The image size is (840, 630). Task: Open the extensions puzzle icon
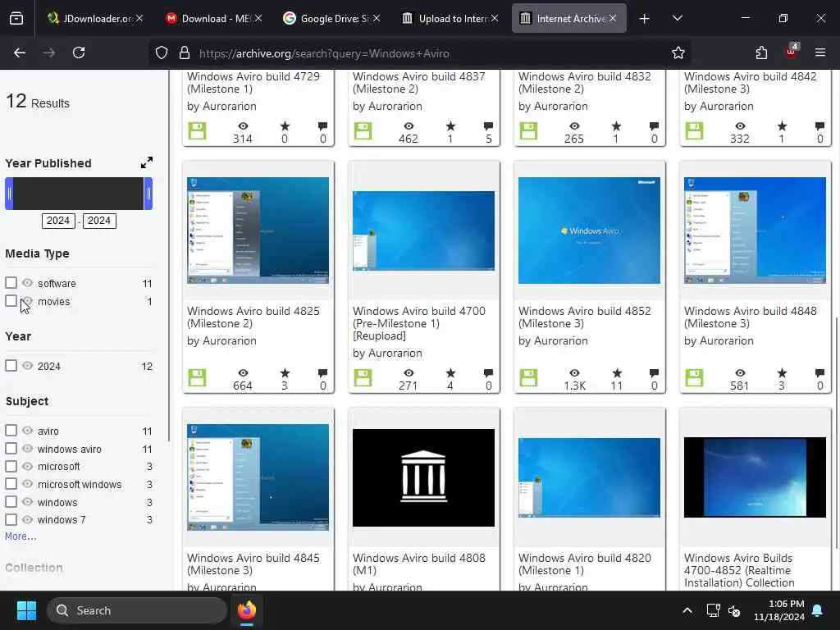[761, 52]
